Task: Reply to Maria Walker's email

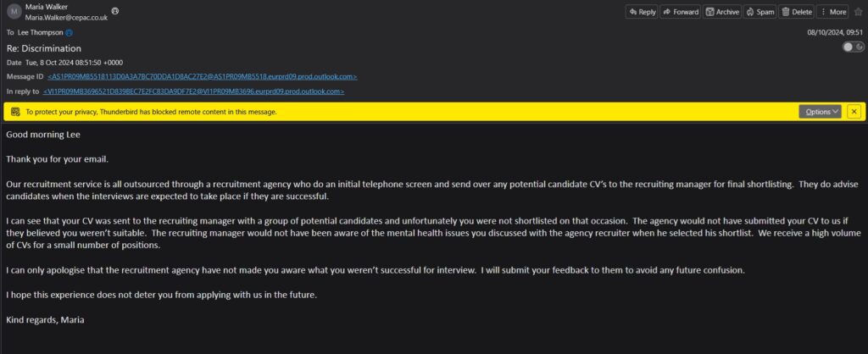Action: (642, 12)
